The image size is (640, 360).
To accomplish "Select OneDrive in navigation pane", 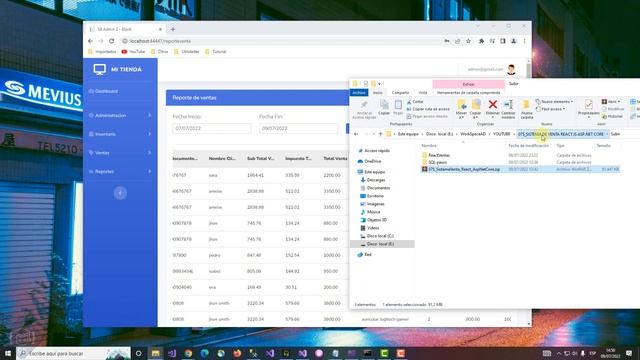I will click(372, 161).
